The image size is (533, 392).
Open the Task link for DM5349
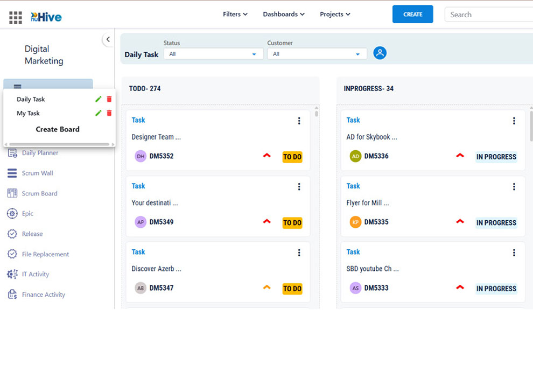(x=138, y=186)
